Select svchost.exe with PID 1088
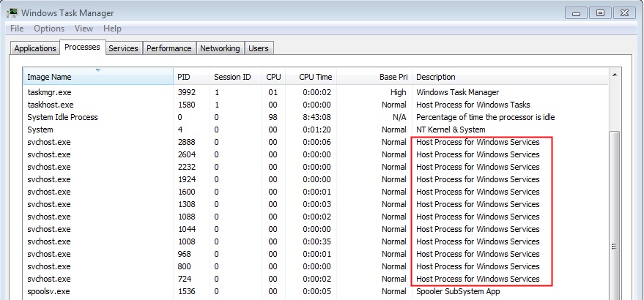 [316, 217]
